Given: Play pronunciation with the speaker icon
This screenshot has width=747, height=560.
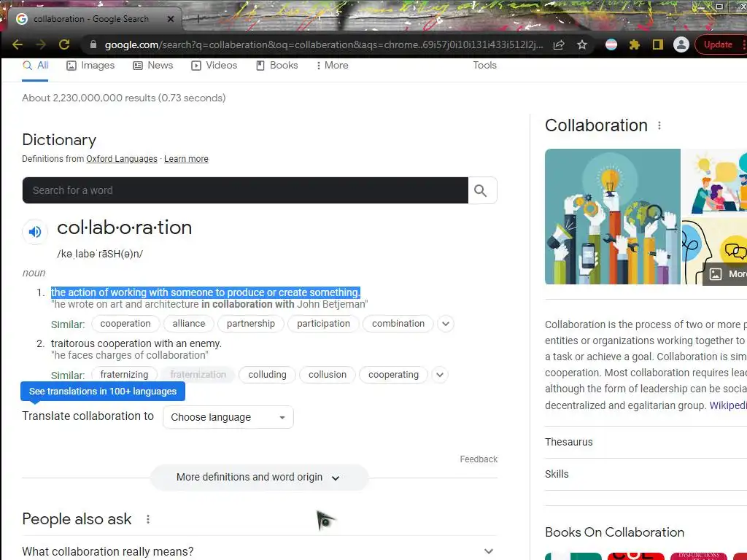Looking at the screenshot, I should 35,232.
